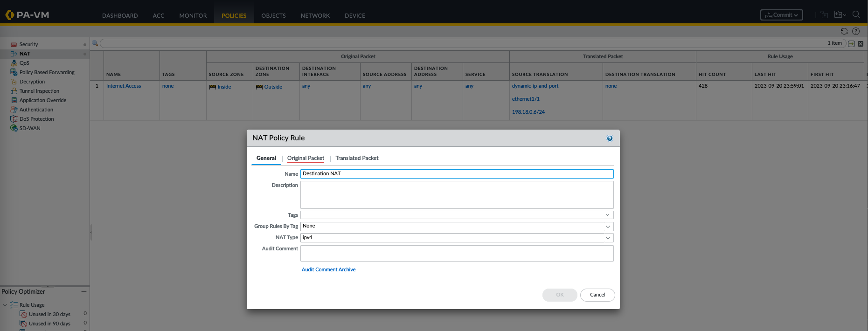Switch to the Original Packet tab
The width and height of the screenshot is (868, 331).
click(306, 158)
